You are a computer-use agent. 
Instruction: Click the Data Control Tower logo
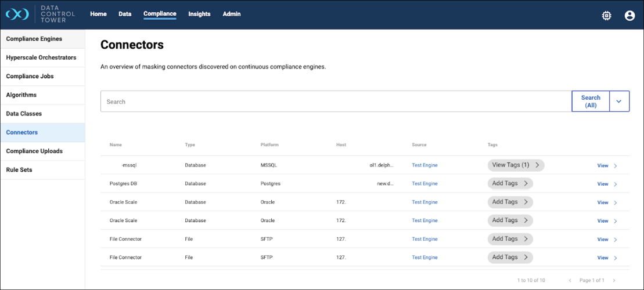17,14
